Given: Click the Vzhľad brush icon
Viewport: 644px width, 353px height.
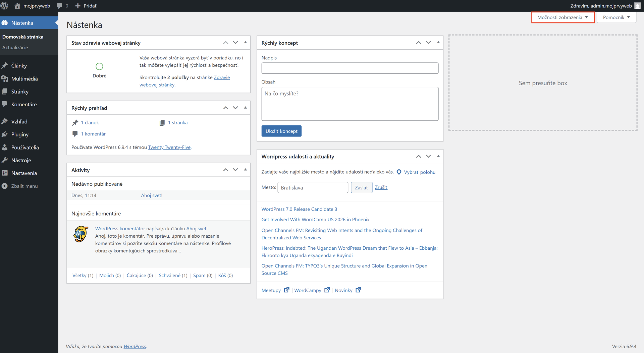Looking at the screenshot, I should [5, 122].
